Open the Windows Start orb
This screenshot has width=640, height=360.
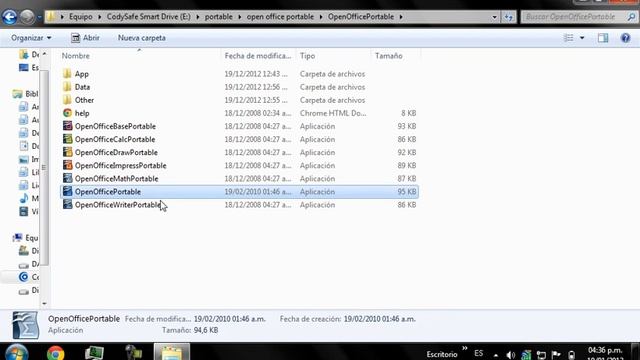pos(16,353)
